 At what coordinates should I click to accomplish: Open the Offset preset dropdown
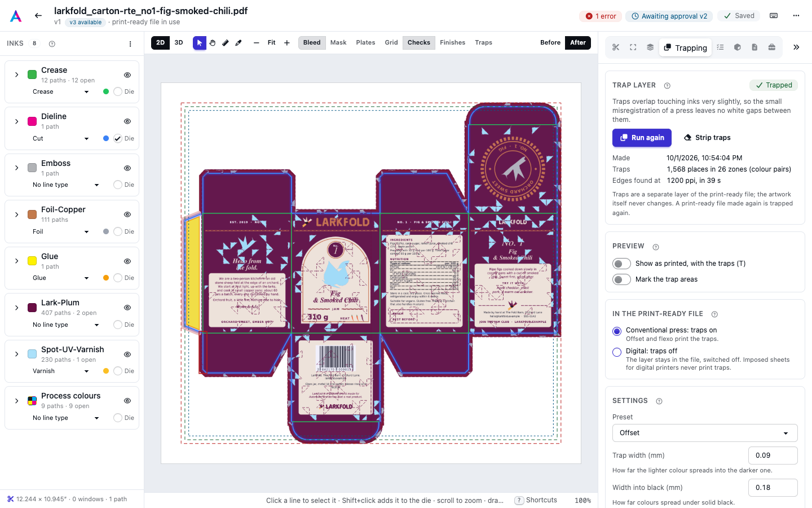[705, 433]
